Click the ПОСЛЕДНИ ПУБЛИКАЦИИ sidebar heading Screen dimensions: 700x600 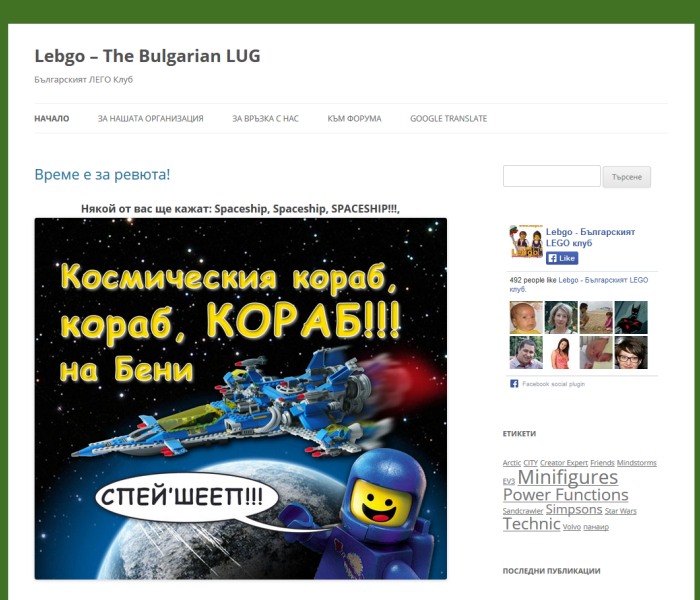click(551, 571)
